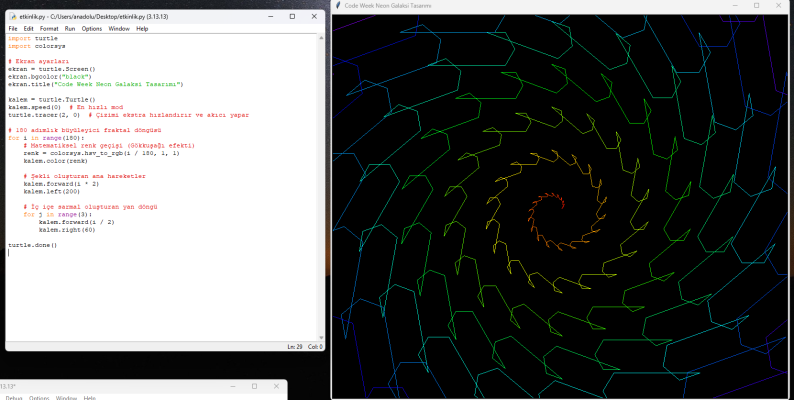This screenshot has width=794, height=400.
Task: Click the turtle window title text
Action: click(388, 6)
